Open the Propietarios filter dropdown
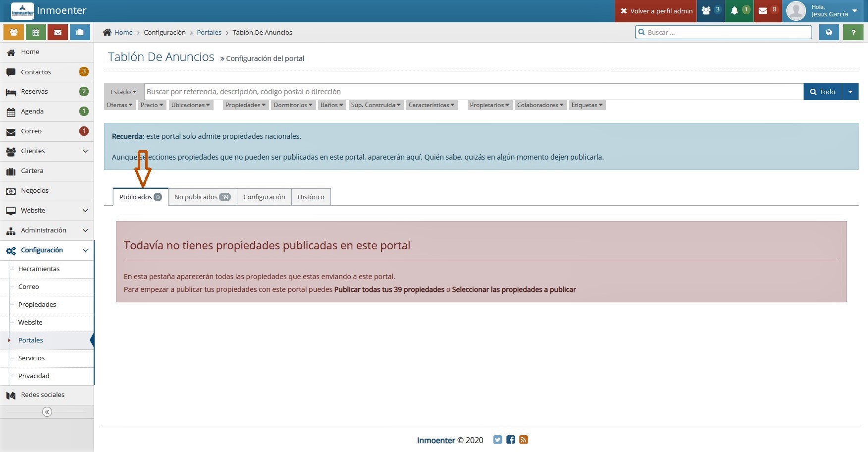Screen dimensions: 868x452 (489, 105)
